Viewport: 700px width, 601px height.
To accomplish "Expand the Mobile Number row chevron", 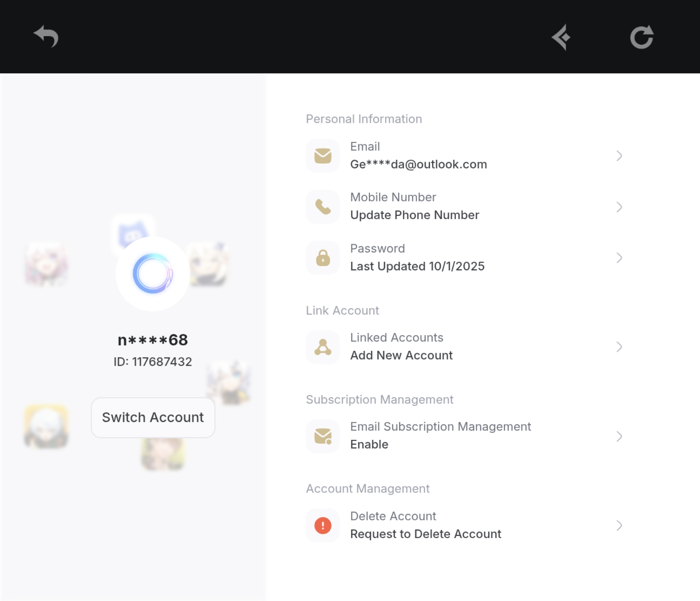I will tap(619, 207).
